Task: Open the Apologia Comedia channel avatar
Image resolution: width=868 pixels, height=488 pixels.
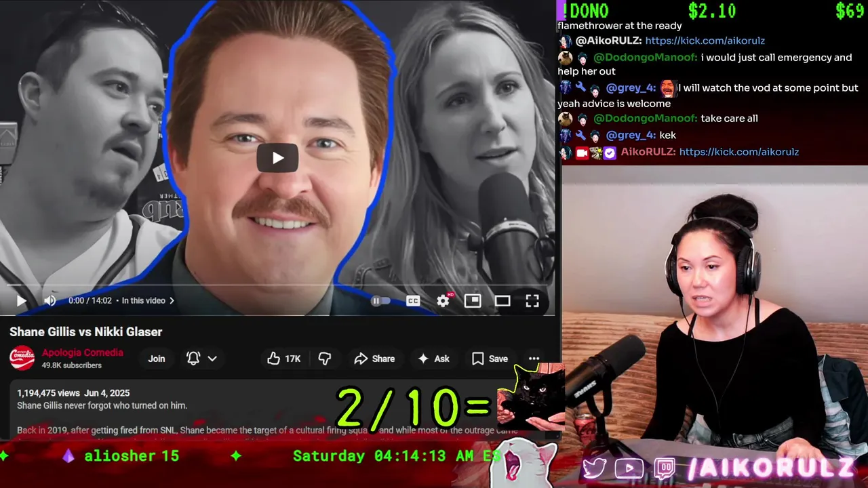Action: 22,359
